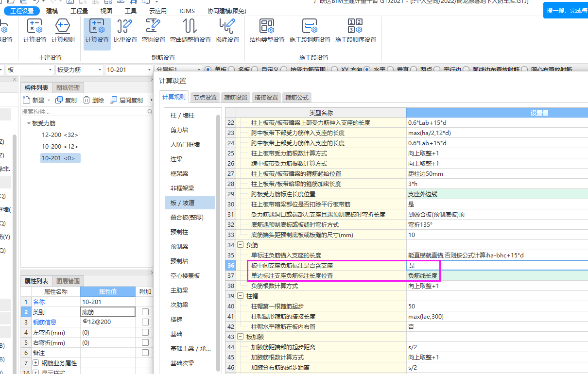Select 单板 radio option
The image size is (588, 374).
pyautogui.click(x=208, y=69)
